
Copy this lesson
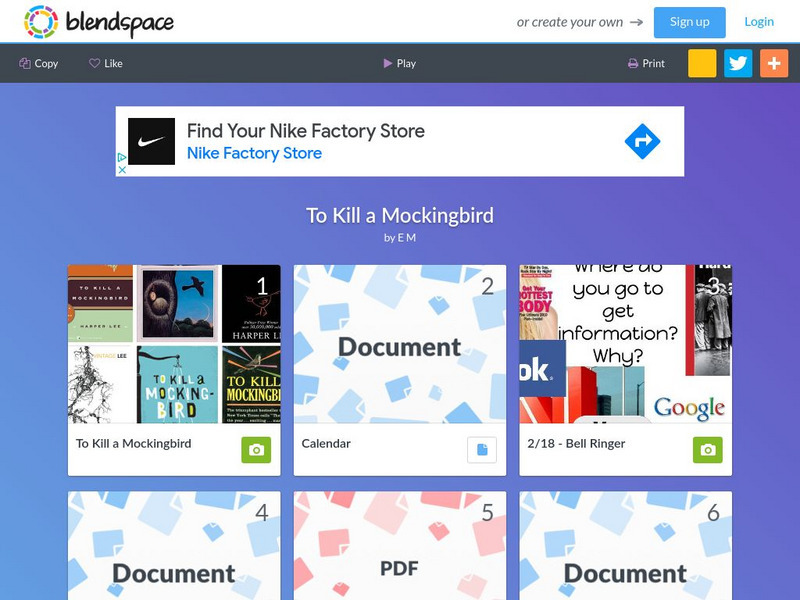pos(39,63)
